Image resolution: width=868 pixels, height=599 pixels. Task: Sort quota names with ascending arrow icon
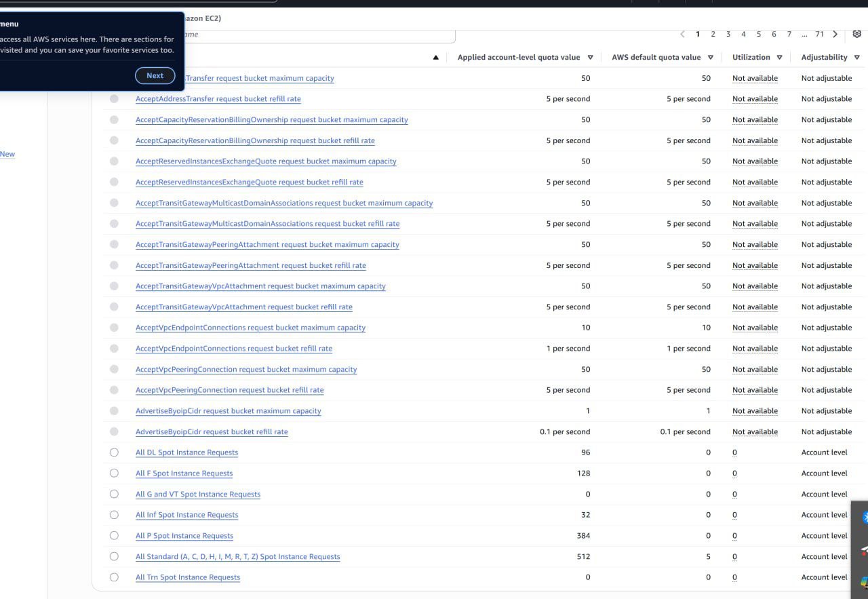click(436, 58)
